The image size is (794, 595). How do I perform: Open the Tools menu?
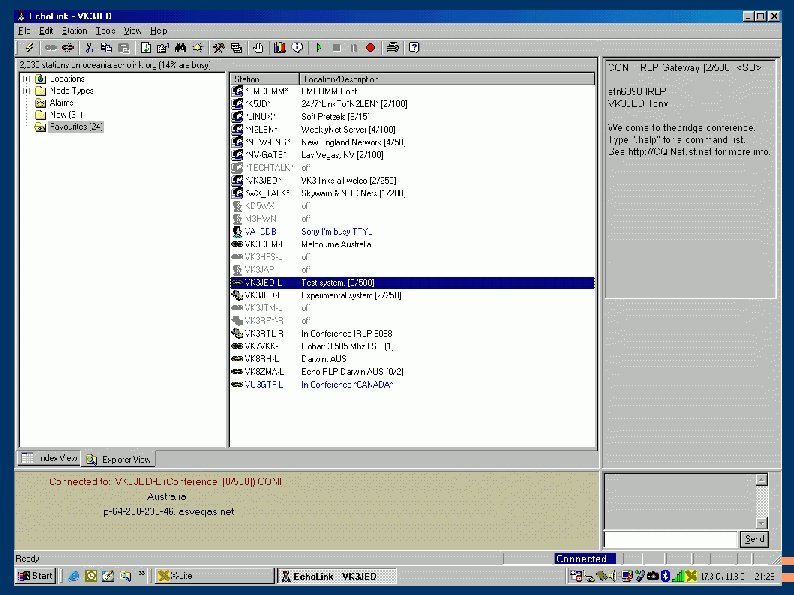pos(105,31)
